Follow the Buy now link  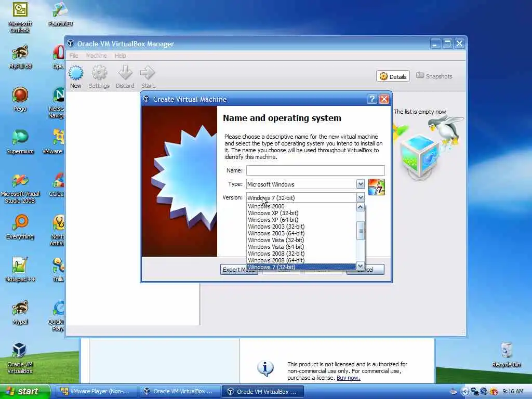348,378
